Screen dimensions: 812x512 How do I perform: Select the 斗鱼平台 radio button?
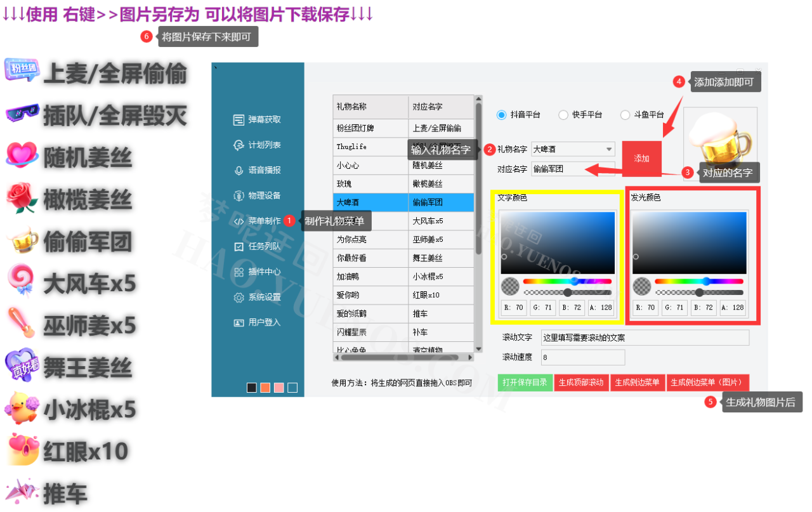click(625, 115)
